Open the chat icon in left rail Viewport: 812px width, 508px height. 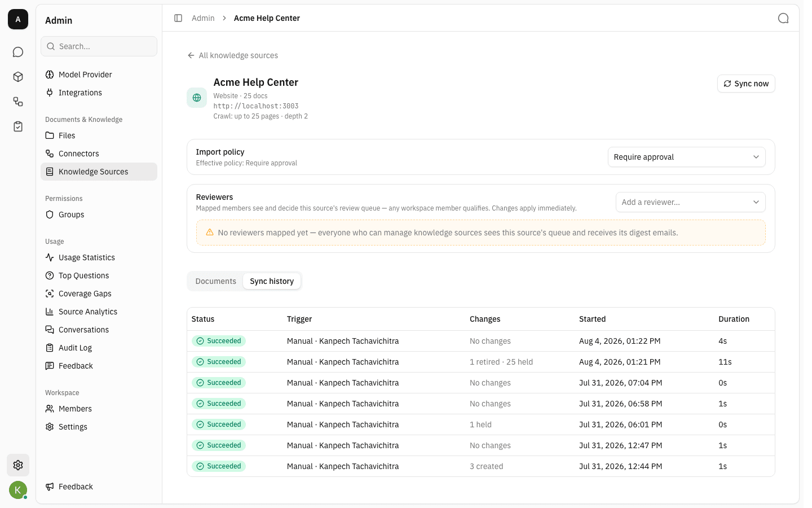pos(18,52)
